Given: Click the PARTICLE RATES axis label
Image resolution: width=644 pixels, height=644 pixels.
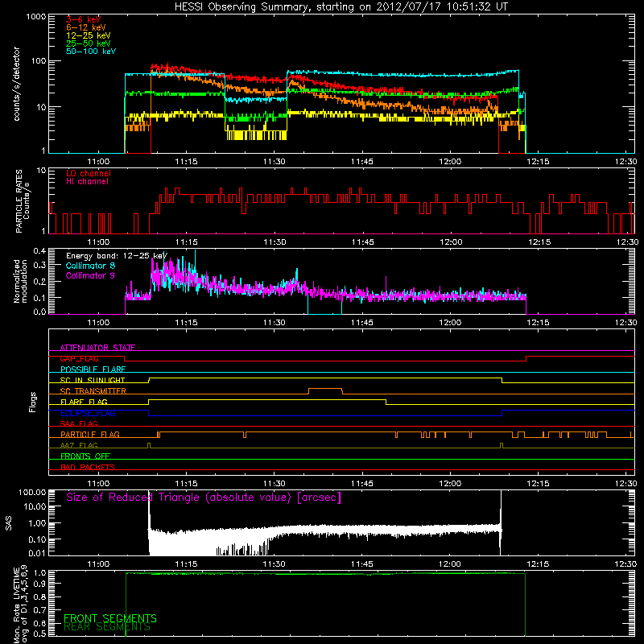Looking at the screenshot, I should coord(23,200).
